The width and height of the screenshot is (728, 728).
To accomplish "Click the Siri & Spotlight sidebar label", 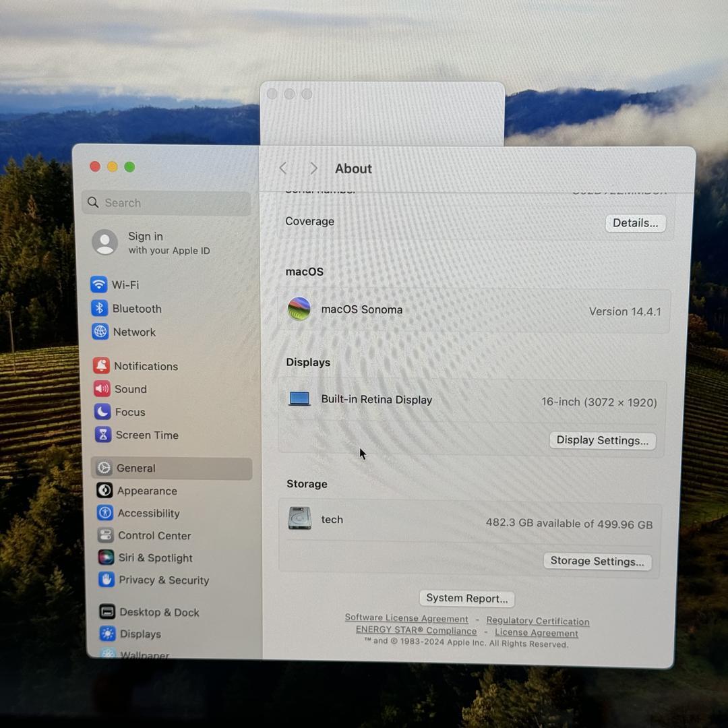I will tap(156, 557).
